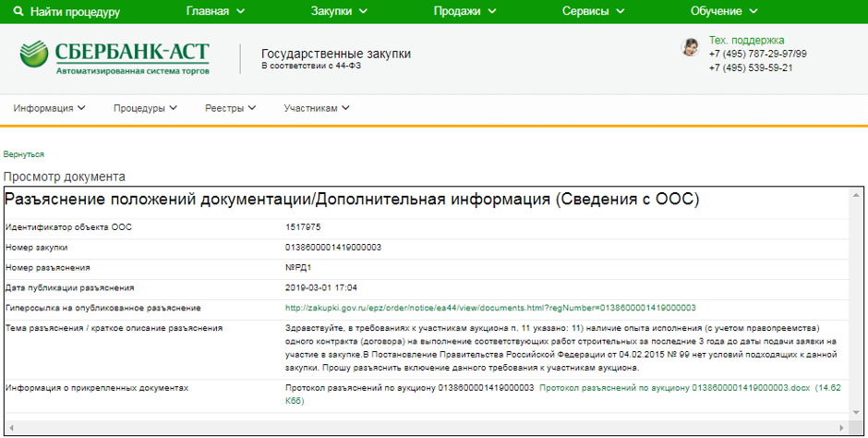Click the Сбербанк-АСТ logo
This screenshot has width=868, height=438.
pyautogui.click(x=115, y=56)
